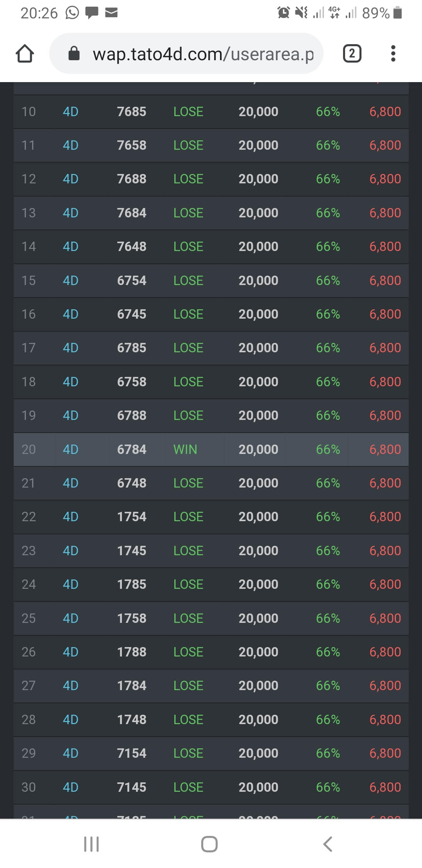Tap the padlock site security icon
This screenshot has height=868, width=422.
tap(74, 54)
